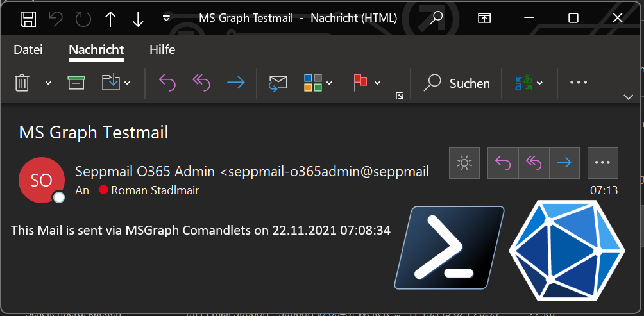The height and width of the screenshot is (316, 644).
Task: Open the categorize color dropdown
Action: [x=329, y=83]
